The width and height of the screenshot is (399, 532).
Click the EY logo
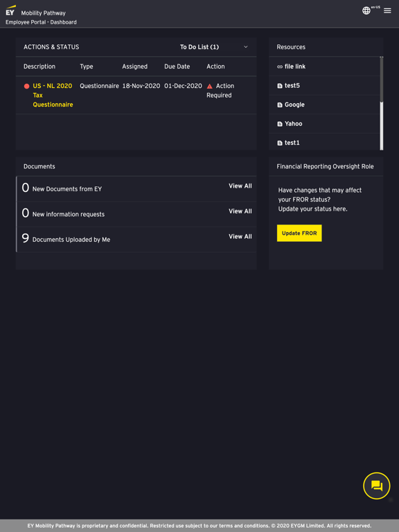pos(10,10)
